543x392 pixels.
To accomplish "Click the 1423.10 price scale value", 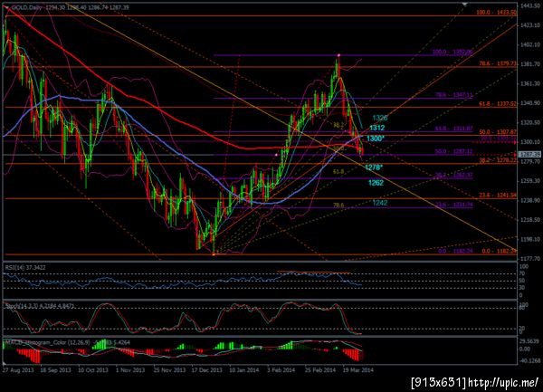I will [530, 25].
